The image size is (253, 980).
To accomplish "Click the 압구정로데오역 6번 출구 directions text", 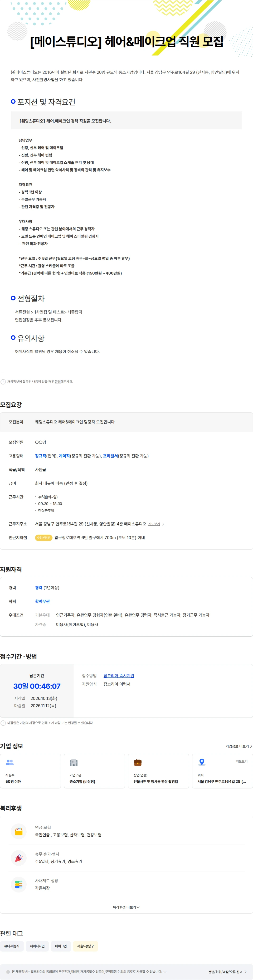I will (x=100, y=538).
